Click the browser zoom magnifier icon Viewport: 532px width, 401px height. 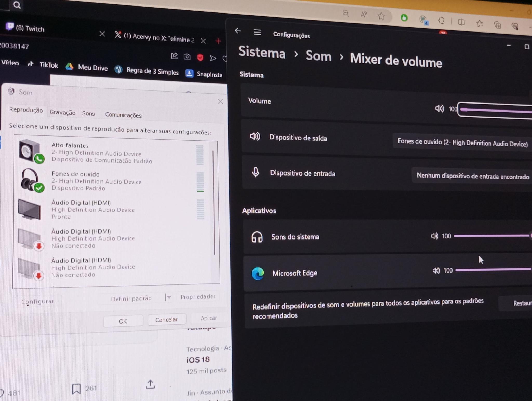coord(345,13)
